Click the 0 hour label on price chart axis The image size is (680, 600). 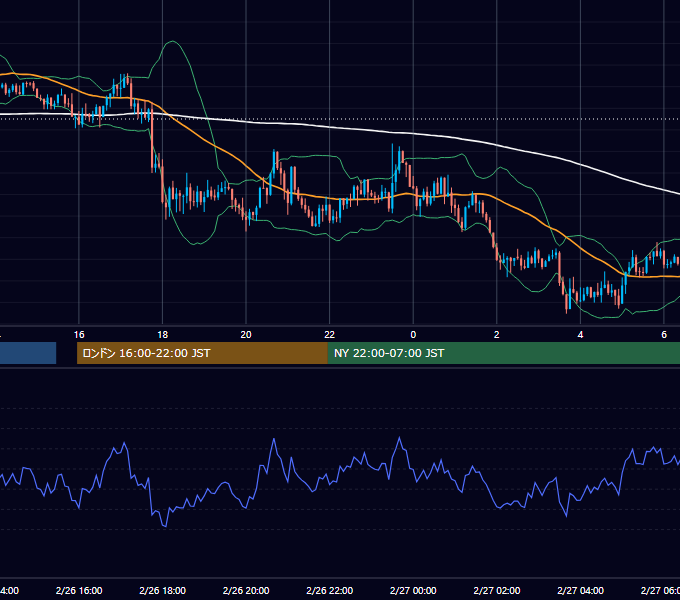413,335
